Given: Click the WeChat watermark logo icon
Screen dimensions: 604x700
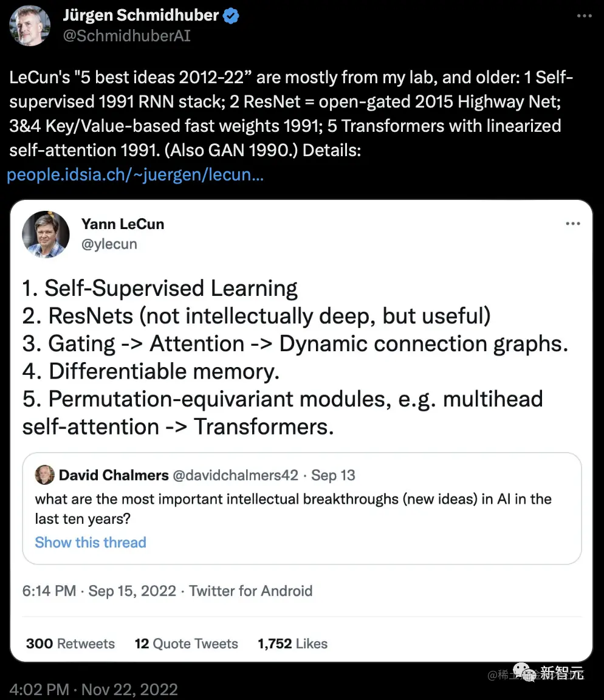Looking at the screenshot, I should pyautogui.click(x=524, y=673).
